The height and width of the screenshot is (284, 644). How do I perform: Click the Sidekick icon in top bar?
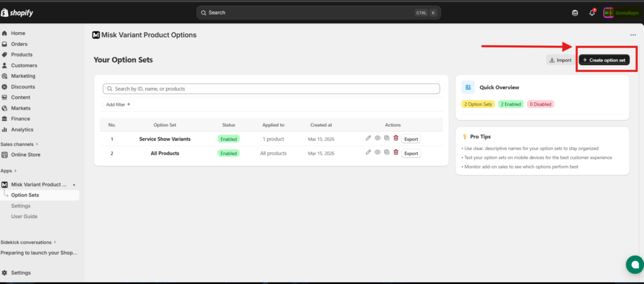[574, 13]
